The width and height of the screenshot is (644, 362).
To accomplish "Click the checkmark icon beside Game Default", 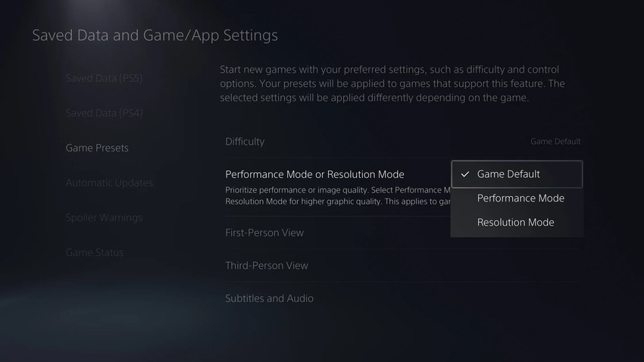I will pyautogui.click(x=465, y=174).
